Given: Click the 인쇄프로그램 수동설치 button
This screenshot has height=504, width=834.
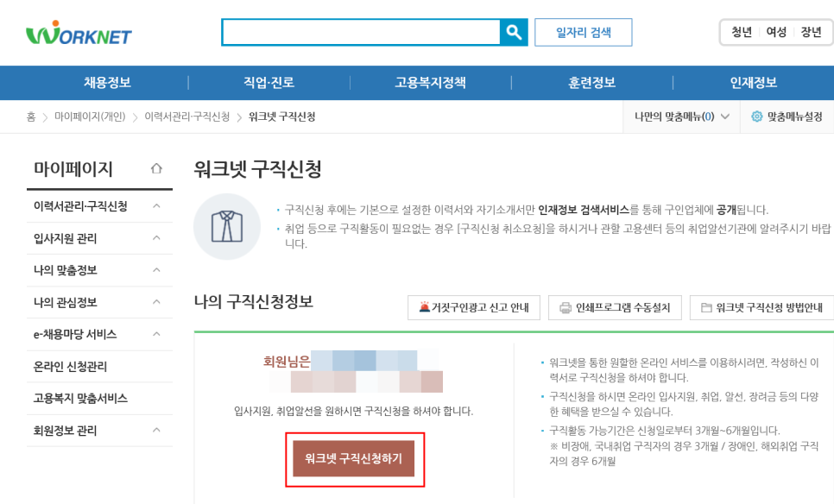Looking at the screenshot, I should click(x=615, y=307).
